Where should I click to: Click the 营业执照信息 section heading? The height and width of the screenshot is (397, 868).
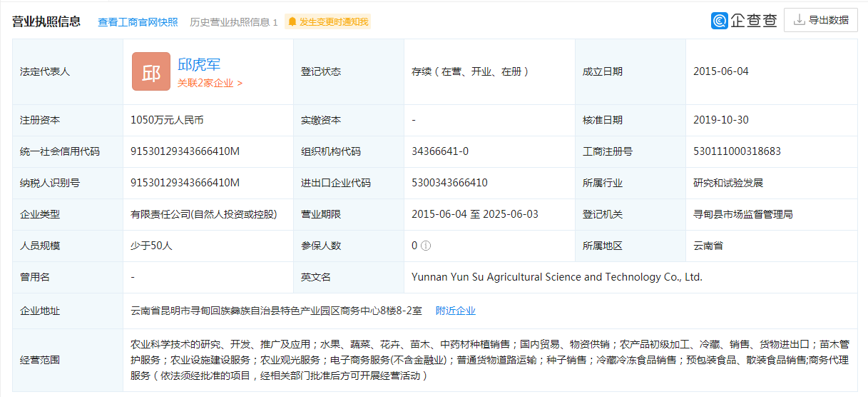point(46,21)
